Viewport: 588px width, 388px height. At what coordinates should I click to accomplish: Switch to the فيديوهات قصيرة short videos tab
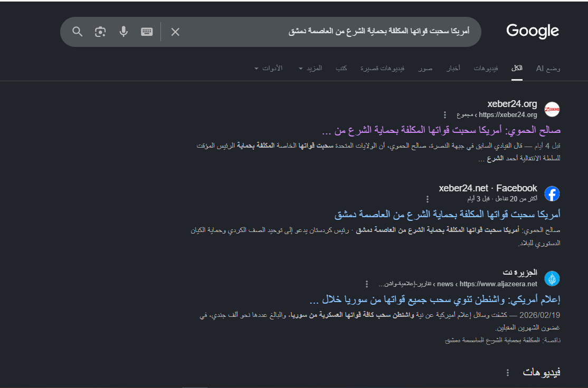point(382,68)
